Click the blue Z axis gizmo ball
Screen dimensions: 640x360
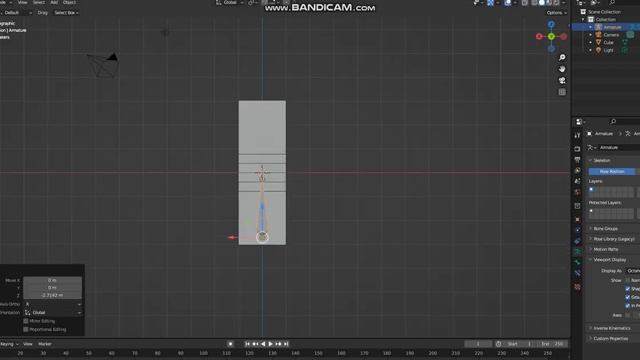pos(551,24)
